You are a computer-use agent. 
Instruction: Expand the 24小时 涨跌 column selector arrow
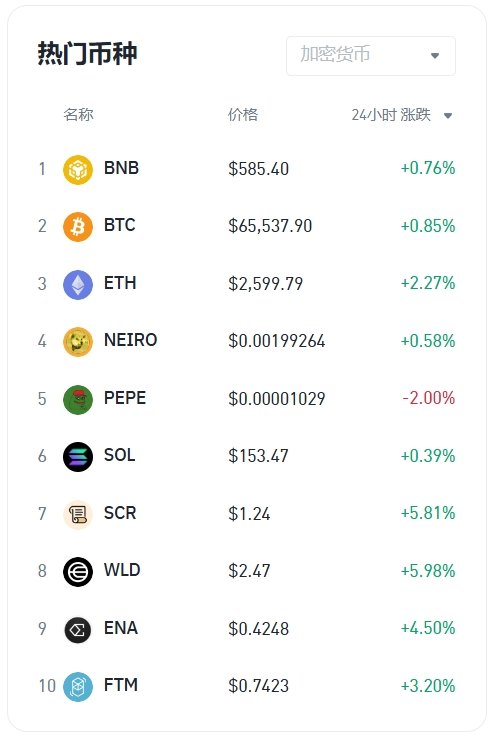pos(448,115)
